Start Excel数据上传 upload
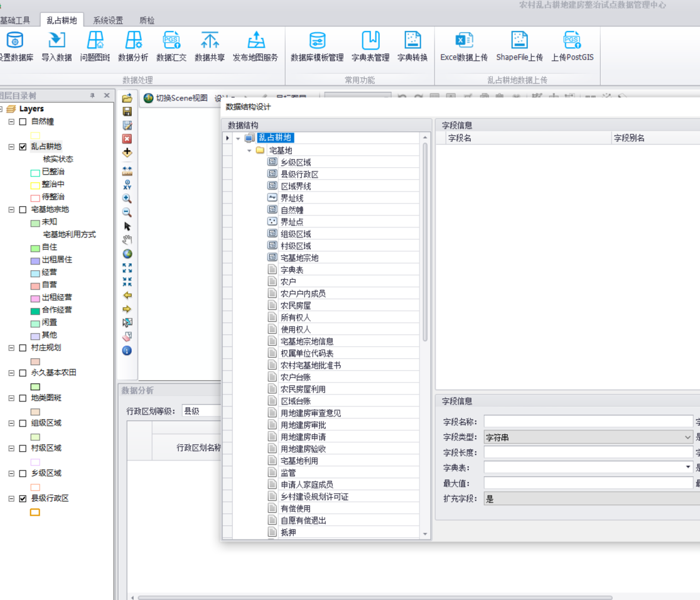This screenshot has height=600, width=700. pos(464,46)
